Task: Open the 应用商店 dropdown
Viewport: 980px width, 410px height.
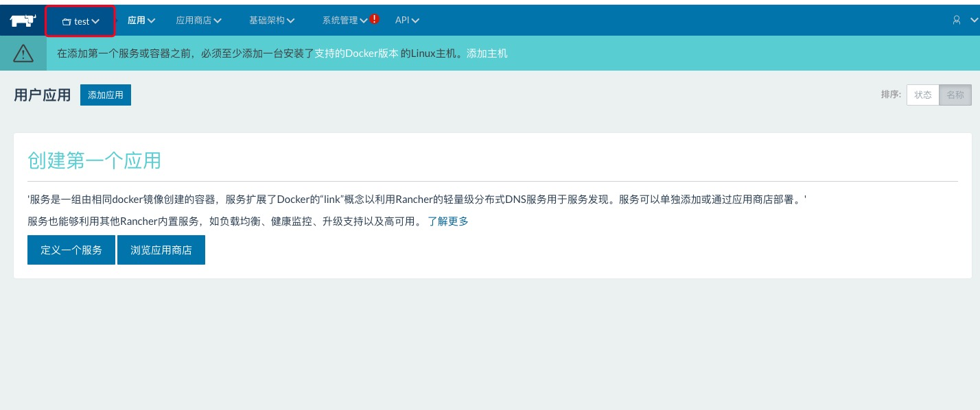Action: click(x=198, y=21)
